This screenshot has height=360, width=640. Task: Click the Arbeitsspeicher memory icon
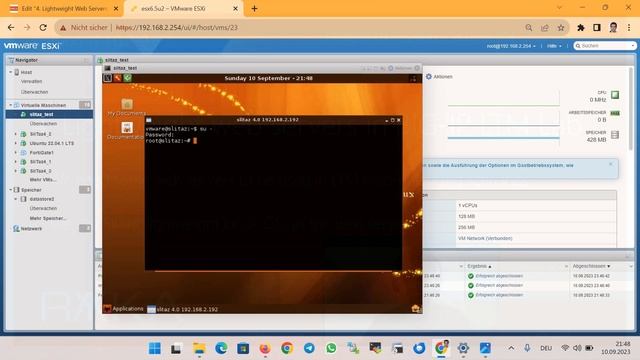615,113
